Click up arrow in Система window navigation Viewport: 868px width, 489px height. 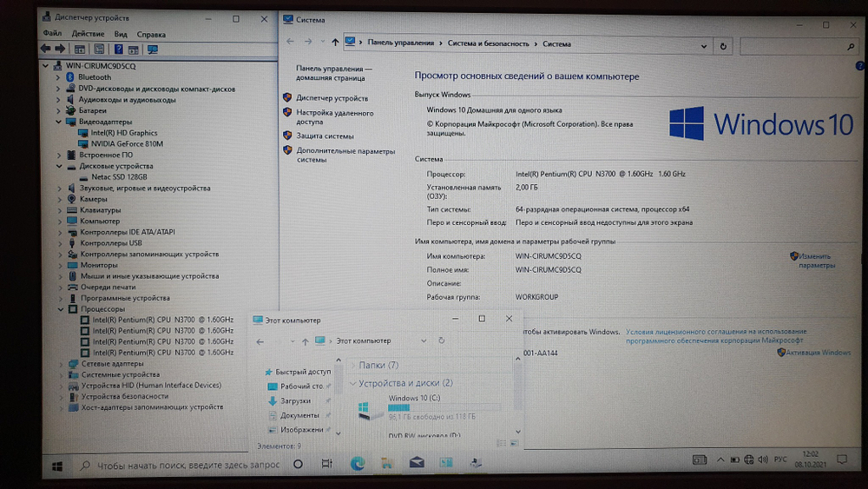click(335, 42)
